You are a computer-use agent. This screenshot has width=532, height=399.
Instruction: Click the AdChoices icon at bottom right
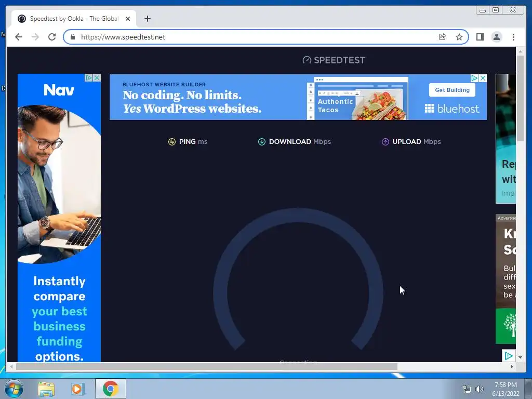pos(508,355)
